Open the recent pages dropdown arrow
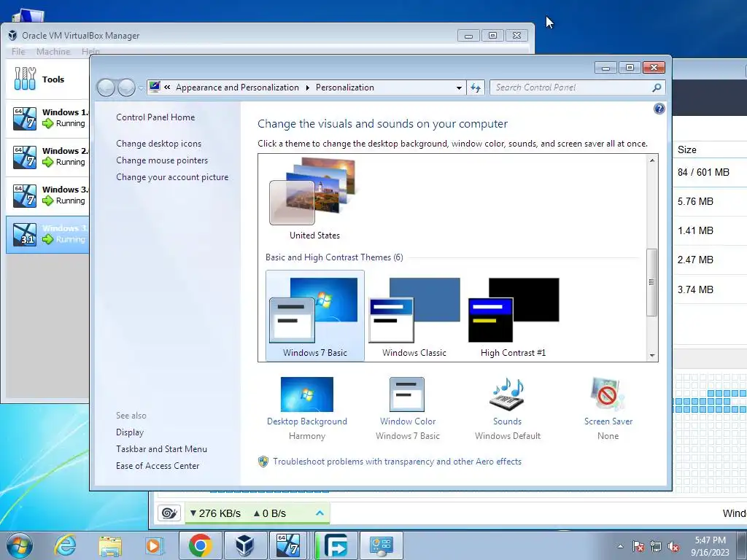 pyautogui.click(x=141, y=88)
